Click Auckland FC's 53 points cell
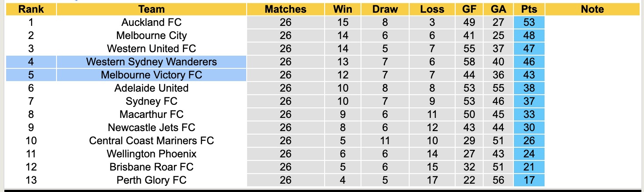This screenshot has height=192, width=644. coord(529,22)
